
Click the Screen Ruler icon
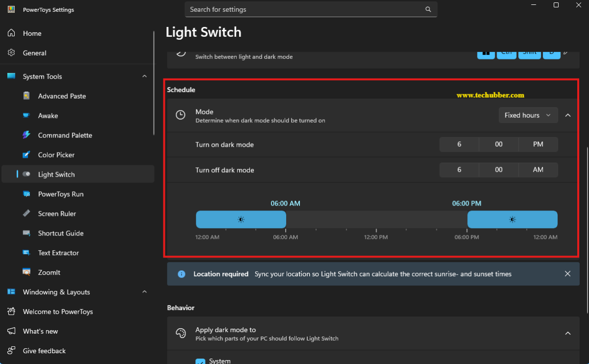pyautogui.click(x=27, y=214)
